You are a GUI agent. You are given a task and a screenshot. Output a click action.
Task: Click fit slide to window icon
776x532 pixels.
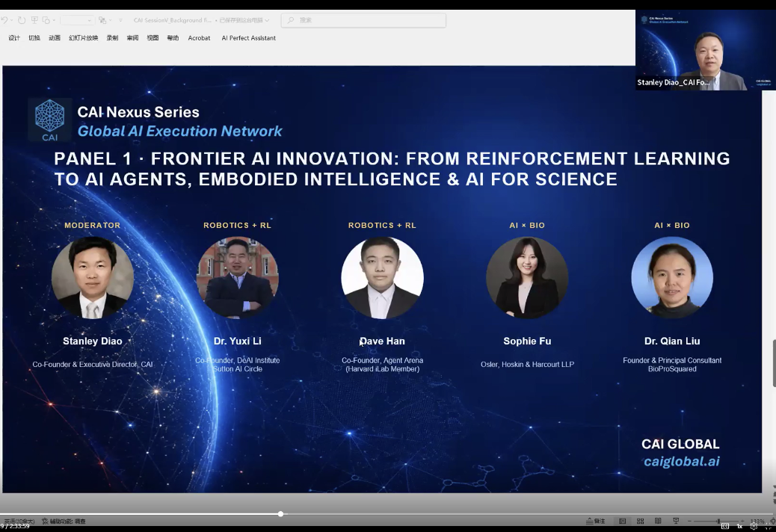pyautogui.click(x=772, y=522)
